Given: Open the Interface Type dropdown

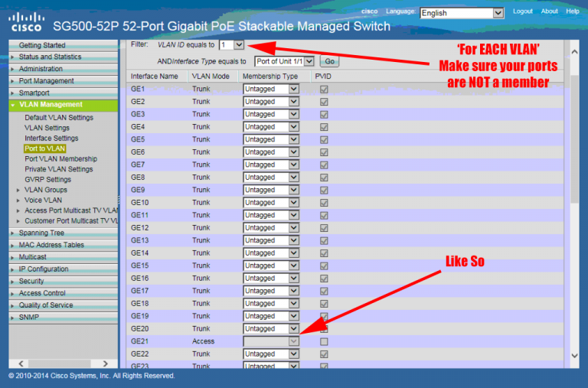Looking at the screenshot, I should click(284, 61).
